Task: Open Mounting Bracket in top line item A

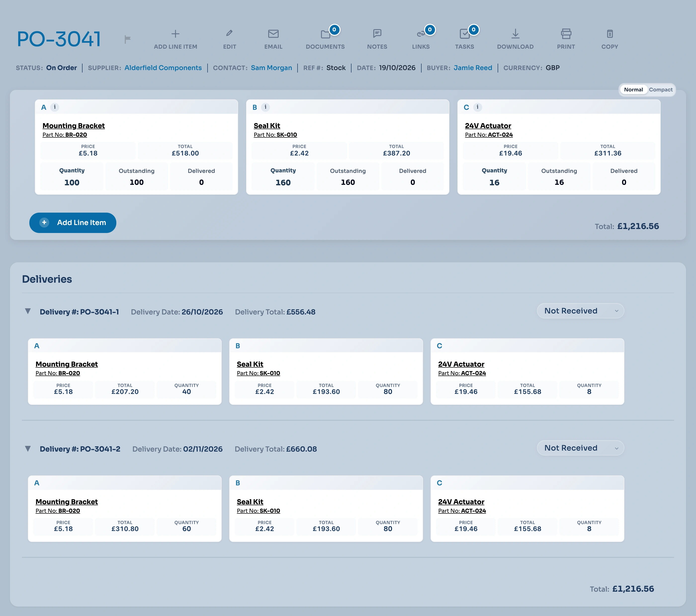Action: [x=74, y=126]
